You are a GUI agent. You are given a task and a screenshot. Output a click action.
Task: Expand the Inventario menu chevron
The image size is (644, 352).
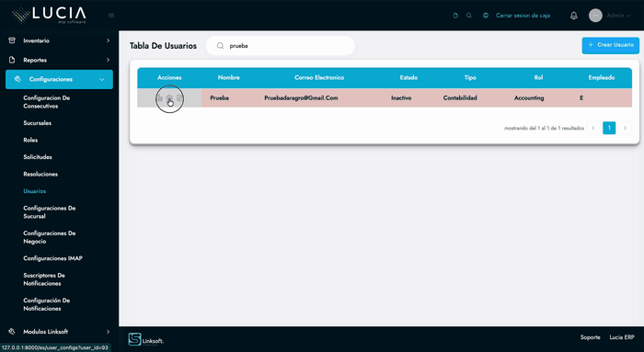(x=108, y=40)
